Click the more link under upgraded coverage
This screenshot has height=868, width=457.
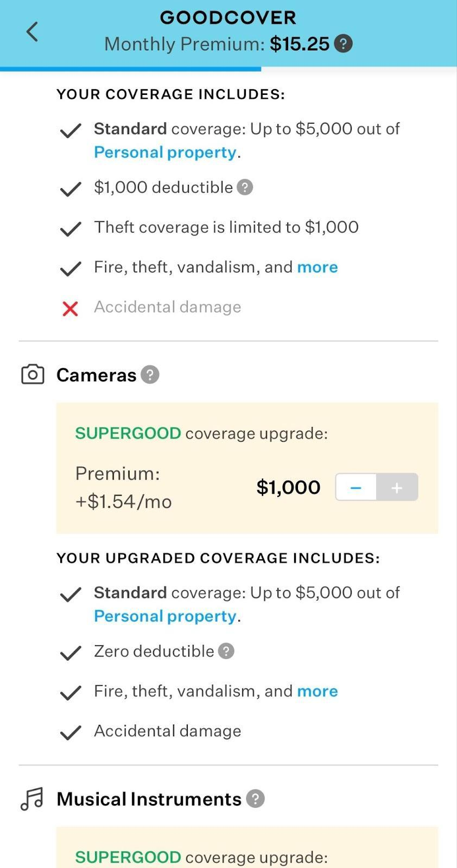(x=318, y=691)
